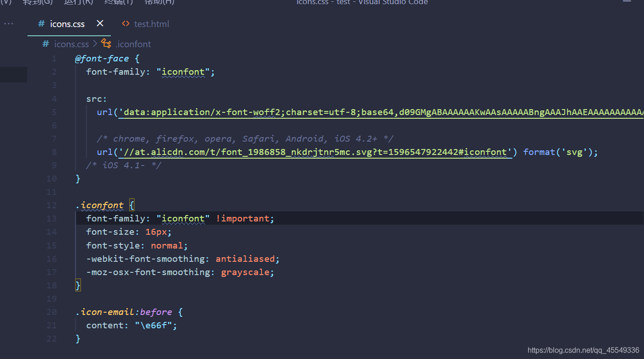Open the at.alicdn.com svg font URL

click(315, 152)
